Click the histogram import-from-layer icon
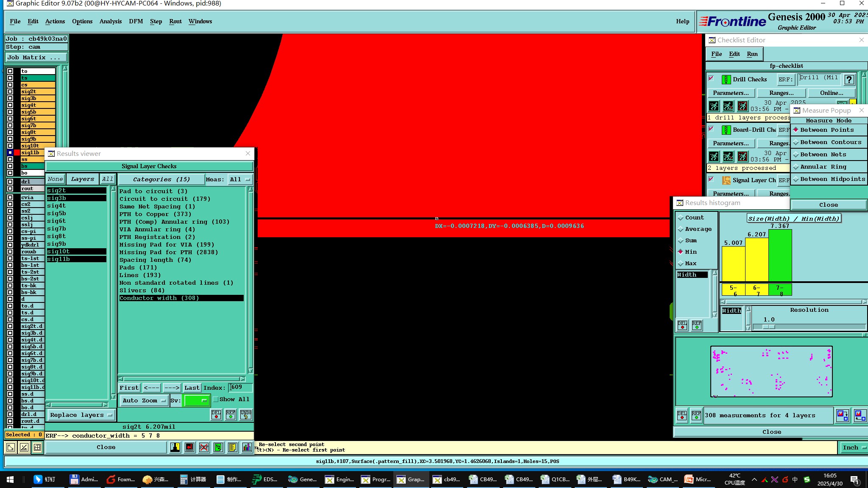 (x=860, y=415)
